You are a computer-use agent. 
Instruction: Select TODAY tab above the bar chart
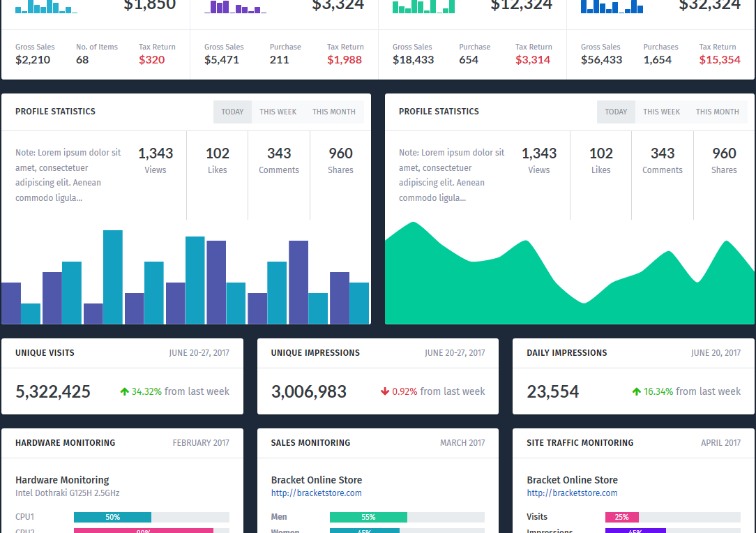coord(232,112)
